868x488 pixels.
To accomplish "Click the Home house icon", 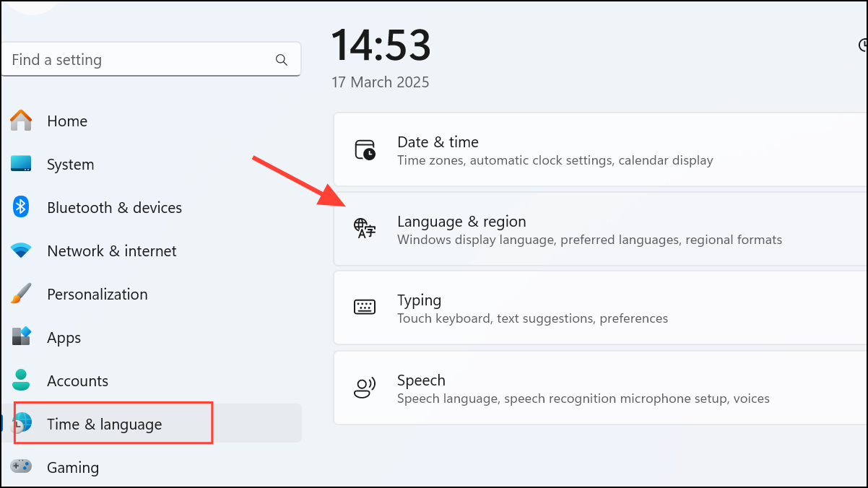I will (21, 121).
